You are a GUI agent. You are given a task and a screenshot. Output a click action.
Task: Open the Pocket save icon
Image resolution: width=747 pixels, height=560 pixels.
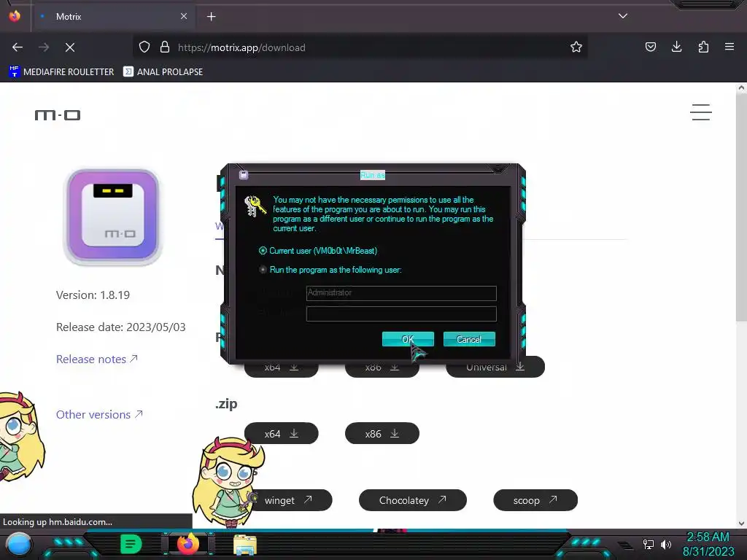pyautogui.click(x=650, y=47)
